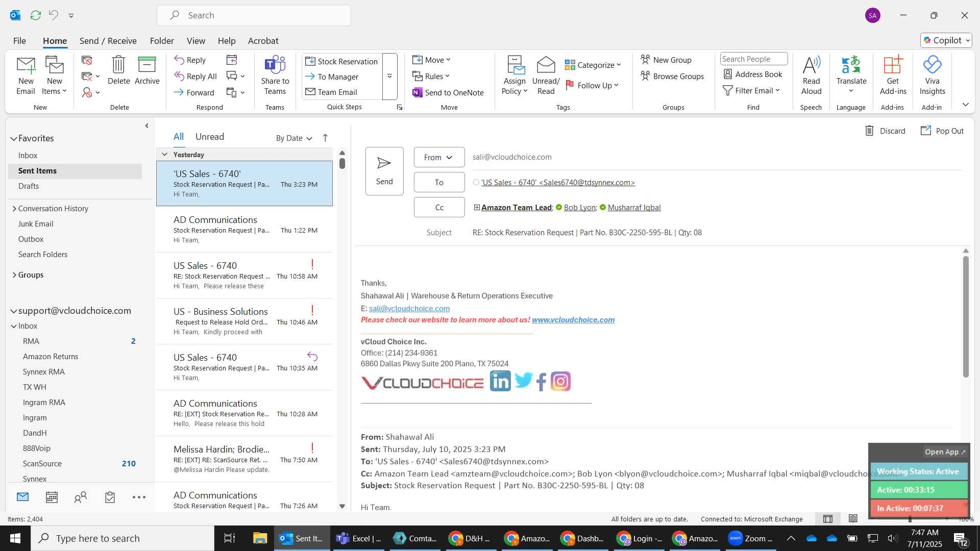Click Browse Groups
The image size is (980, 551).
coord(672,76)
